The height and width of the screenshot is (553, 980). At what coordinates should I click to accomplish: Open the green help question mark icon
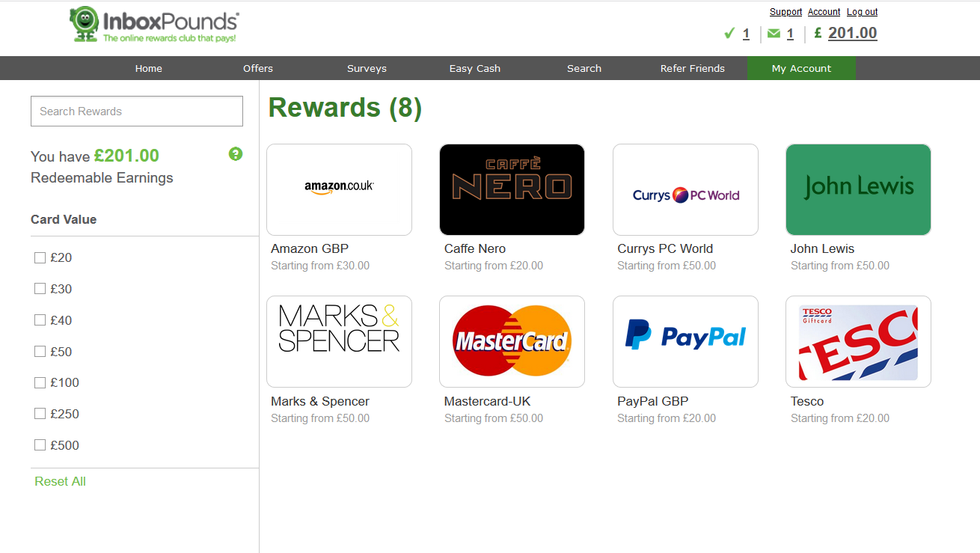(x=236, y=154)
